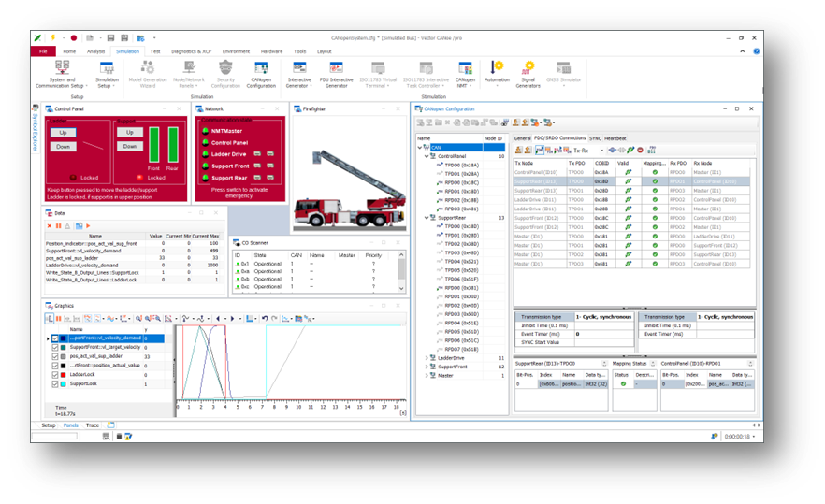The image size is (825, 504).
Task: Select the TPDO0 (0x18A) tree item
Action: (461, 165)
